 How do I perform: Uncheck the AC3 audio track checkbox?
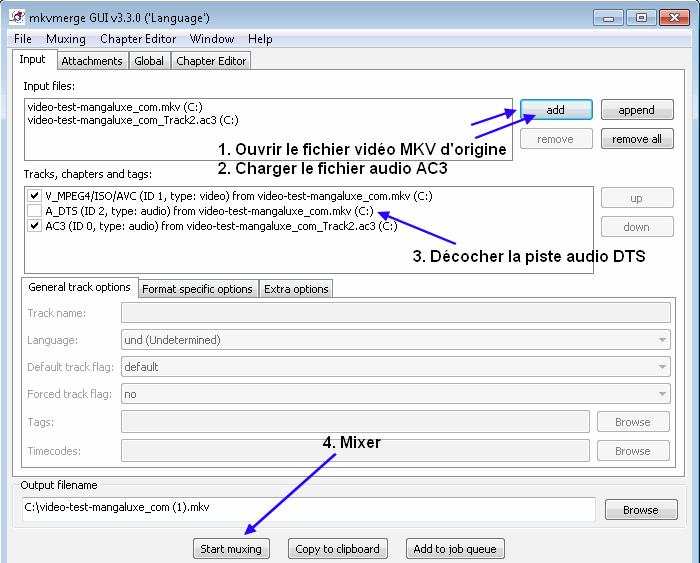[34, 226]
